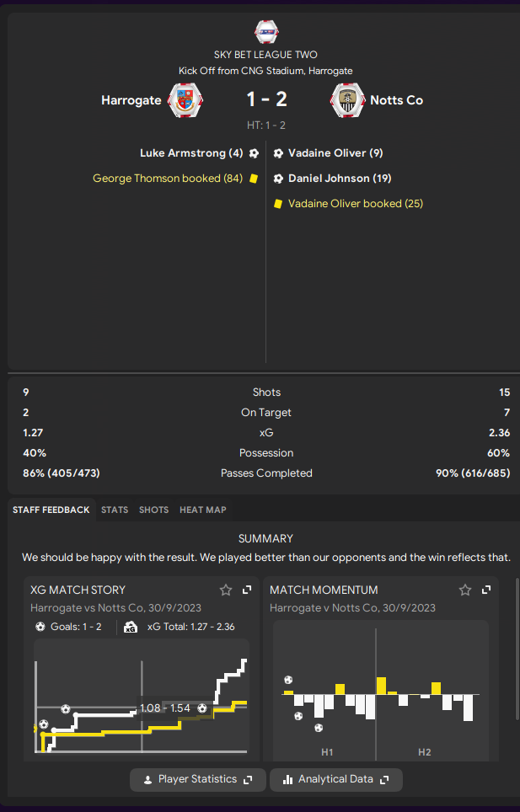Open Player Statistics
Viewport: 520px width, 812px height.
point(198,779)
